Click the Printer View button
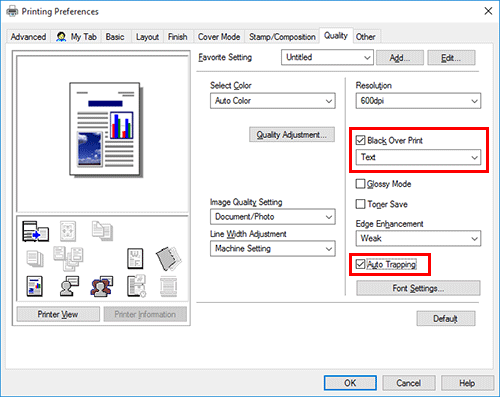 58,314
